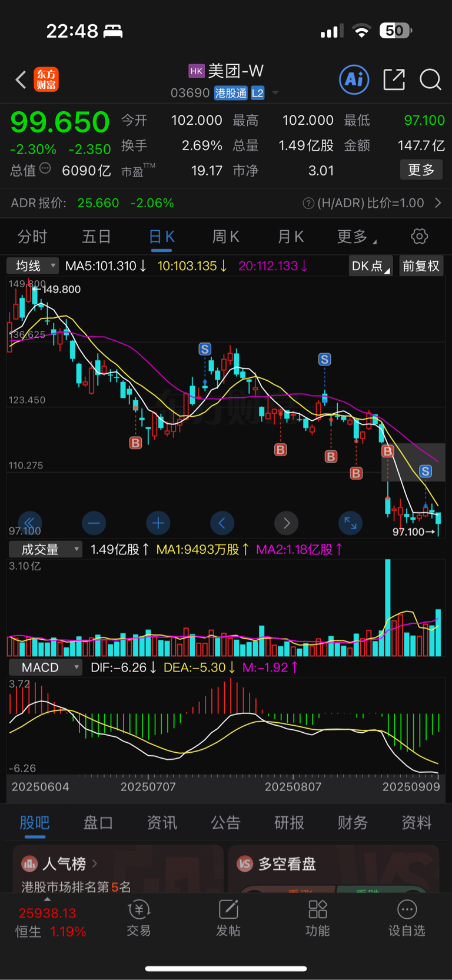
Task: Jump to earliest with double-left arrow button
Action: (29, 523)
